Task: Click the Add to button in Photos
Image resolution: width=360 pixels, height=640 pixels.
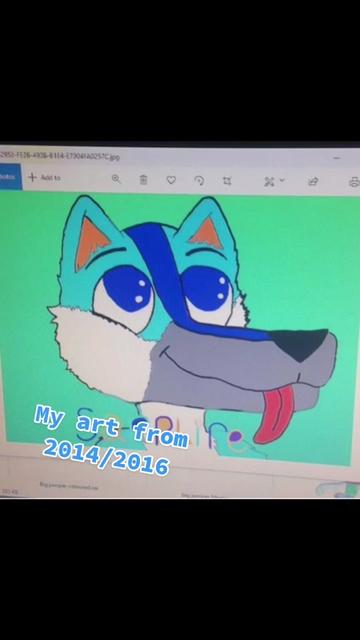Action: pyautogui.click(x=44, y=178)
